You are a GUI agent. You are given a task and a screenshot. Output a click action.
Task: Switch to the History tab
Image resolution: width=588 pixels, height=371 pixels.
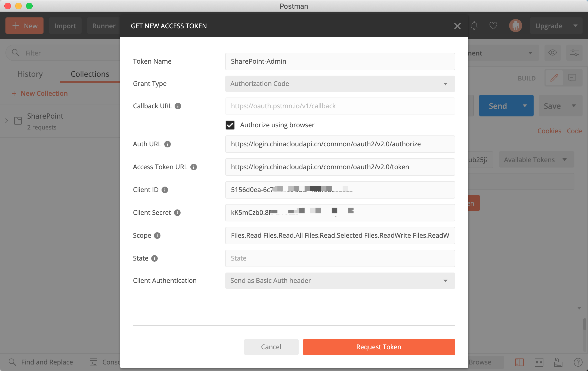(30, 74)
